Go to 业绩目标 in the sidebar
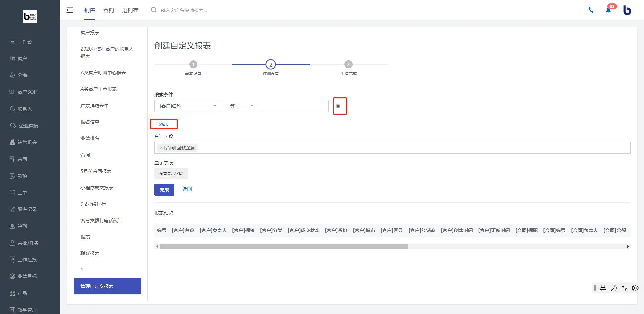The width and height of the screenshot is (644, 314). pos(23,276)
